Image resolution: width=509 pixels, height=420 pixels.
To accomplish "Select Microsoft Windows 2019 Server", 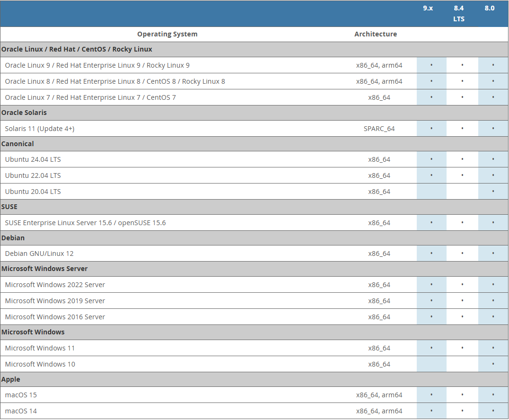I will coord(254,301).
